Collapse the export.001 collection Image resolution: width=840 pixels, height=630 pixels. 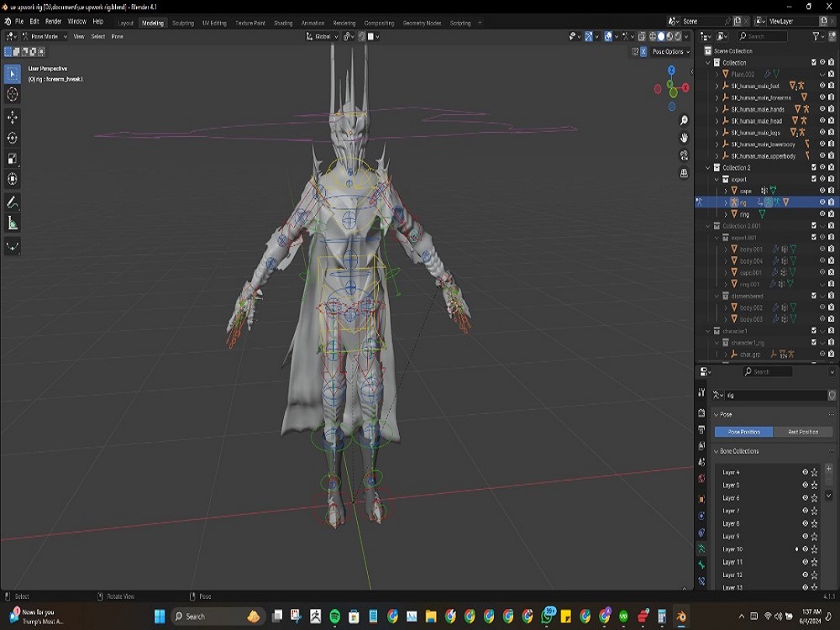(717, 236)
